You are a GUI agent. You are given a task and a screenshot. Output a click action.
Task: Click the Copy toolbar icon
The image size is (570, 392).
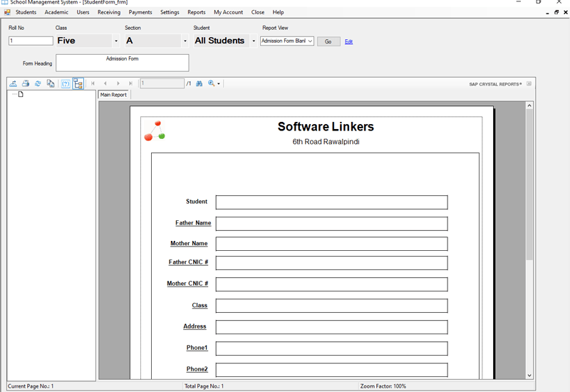coord(51,83)
